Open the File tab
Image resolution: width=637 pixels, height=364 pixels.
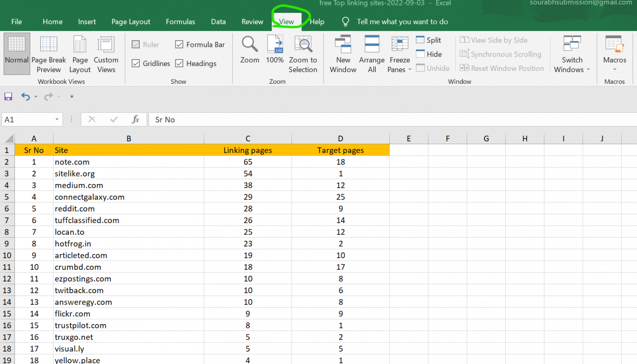click(x=17, y=22)
